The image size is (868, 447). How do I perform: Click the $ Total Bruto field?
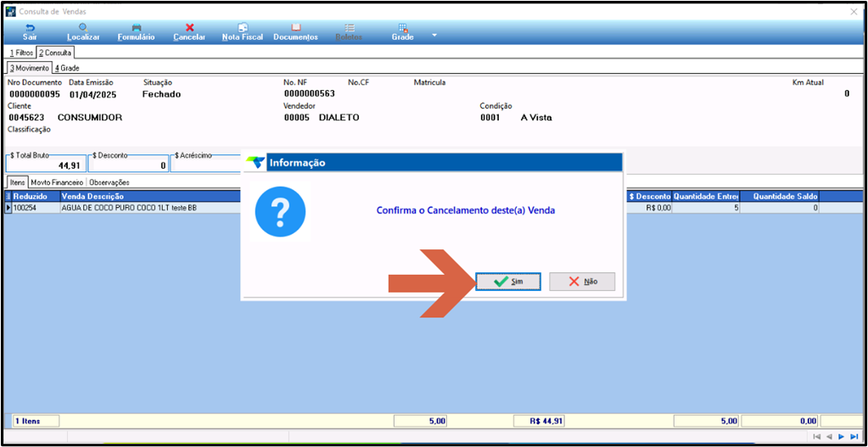click(x=46, y=165)
